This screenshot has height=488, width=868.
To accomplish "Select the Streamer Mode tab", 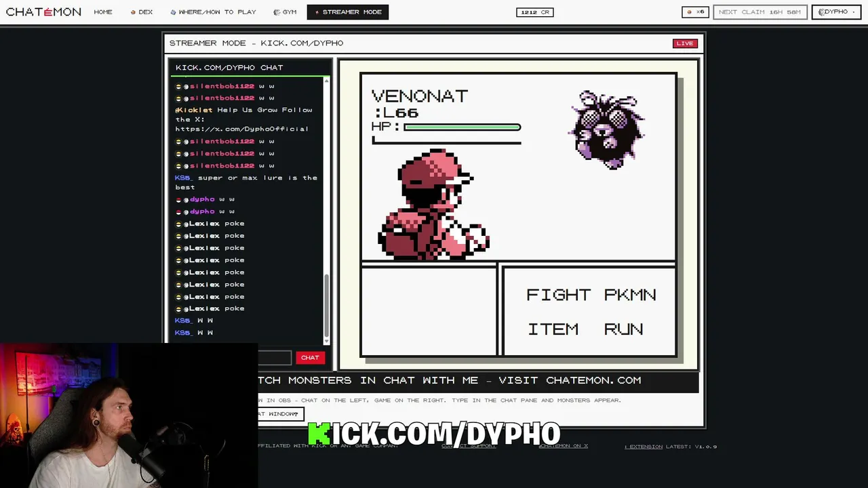I will [348, 12].
